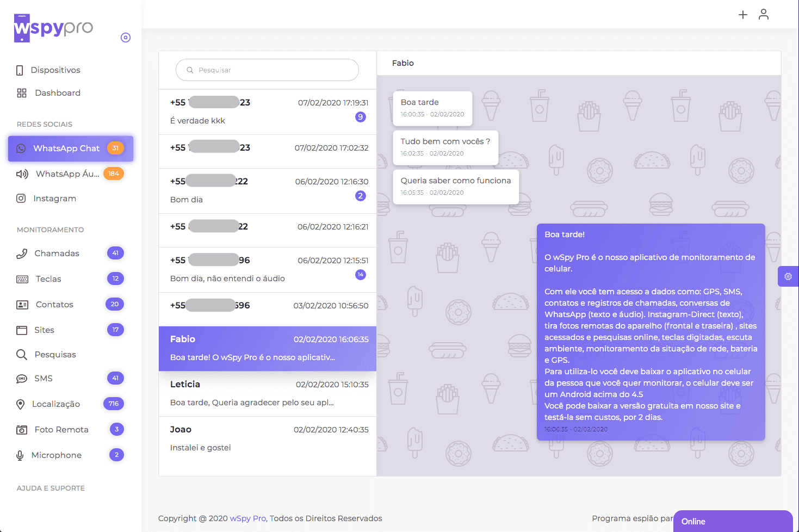Click the SMS speech bubble icon
Image resolution: width=799 pixels, height=532 pixels.
tap(22, 379)
